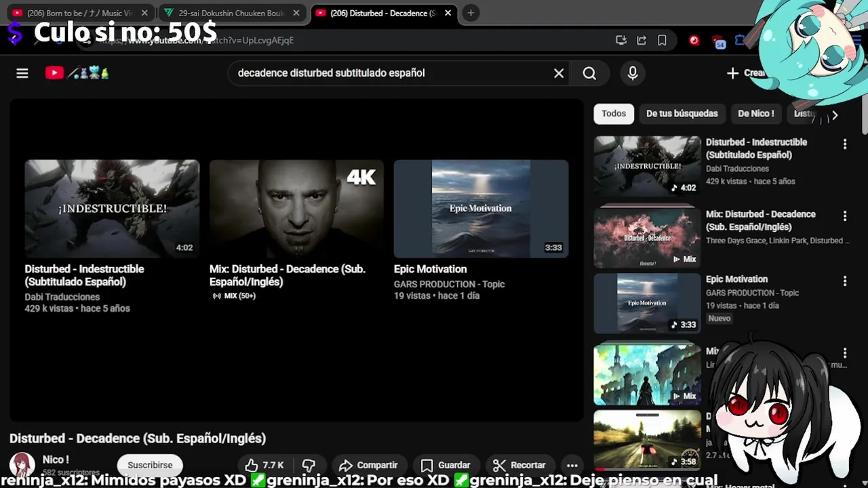Click the bookmark icon in address bar
The height and width of the screenshot is (488, 868).
662,40
